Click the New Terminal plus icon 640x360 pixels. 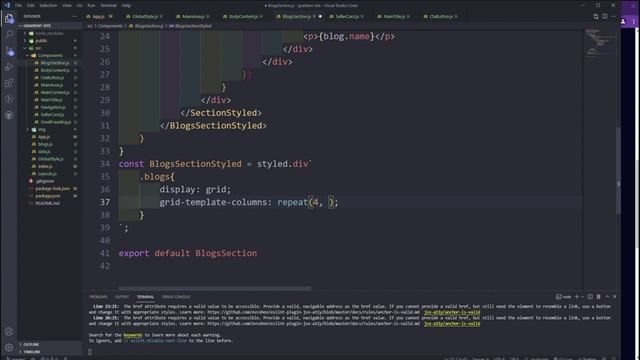click(x=577, y=297)
